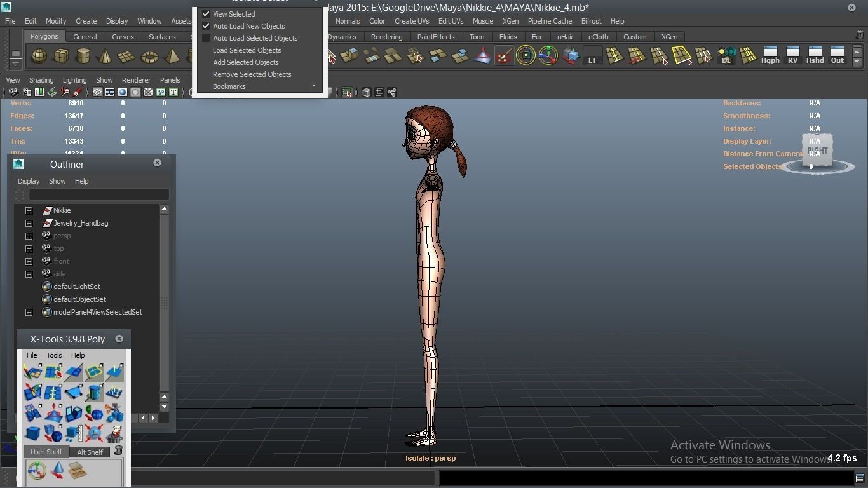Expand the Nikkie node in Outliner
868x488 pixels.
tap(29, 210)
